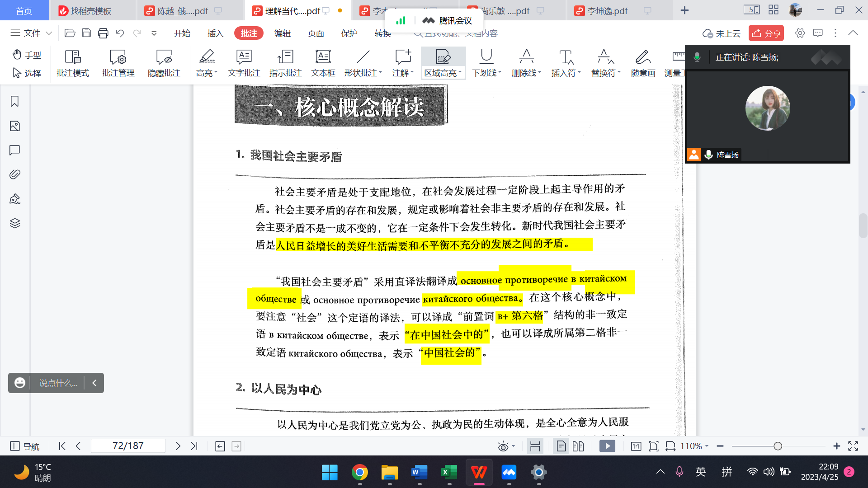Click the zoom slider handle

tap(778, 446)
